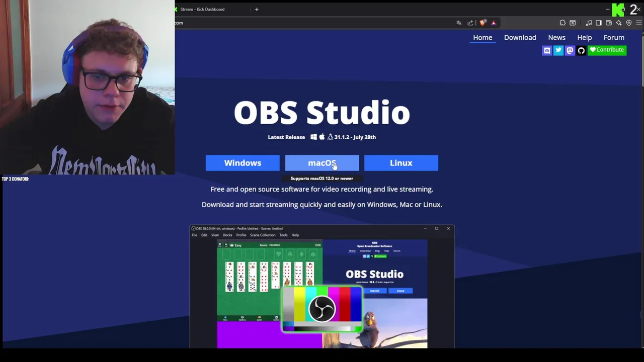Open the Brave VPN shield icon
The height and width of the screenshot is (362, 644).
coord(629,23)
